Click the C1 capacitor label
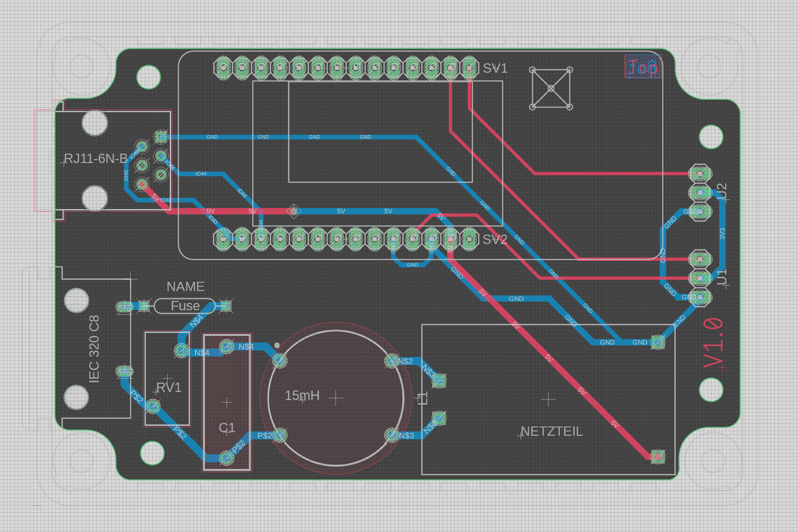 click(x=227, y=427)
